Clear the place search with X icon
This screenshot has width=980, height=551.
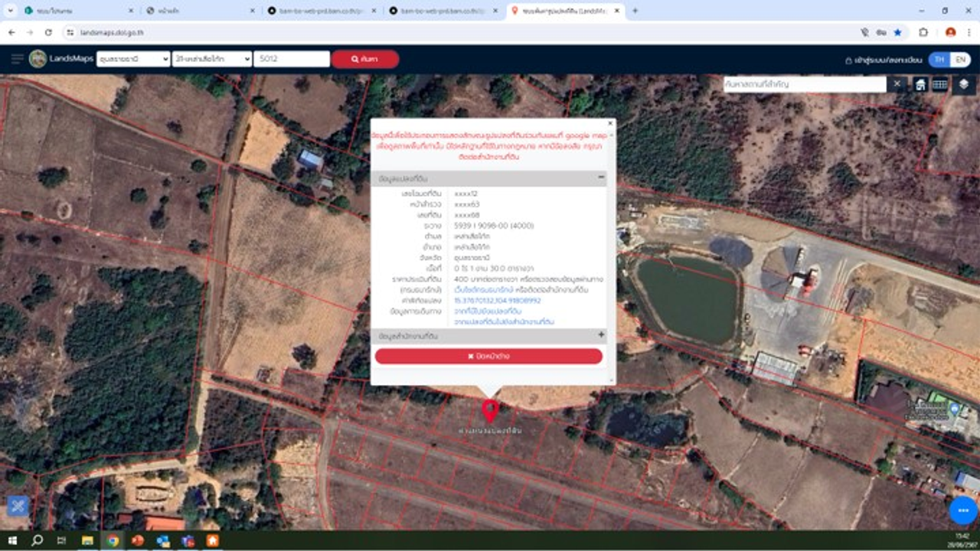(897, 84)
